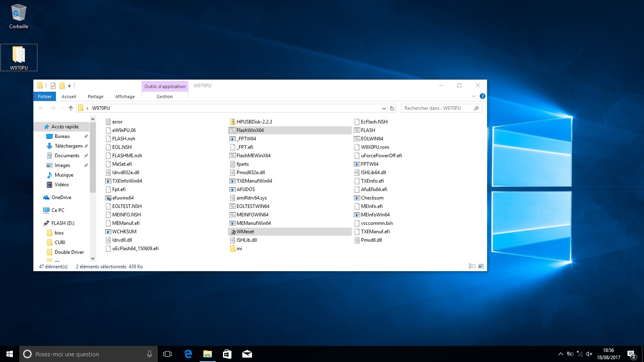
Task: Launch Microsoft Edge from the taskbar
Action: 188,354
